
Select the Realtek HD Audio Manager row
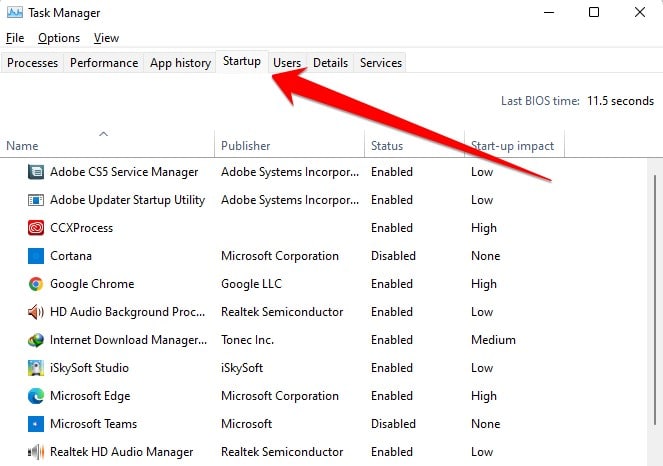pos(323,452)
